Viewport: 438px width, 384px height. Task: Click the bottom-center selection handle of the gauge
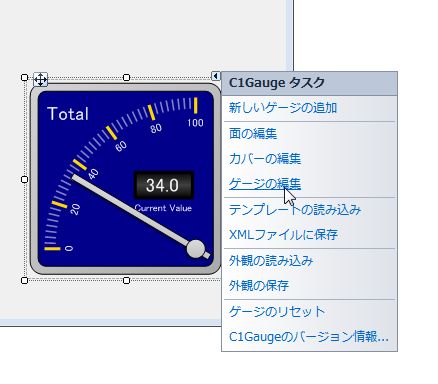tap(126, 281)
